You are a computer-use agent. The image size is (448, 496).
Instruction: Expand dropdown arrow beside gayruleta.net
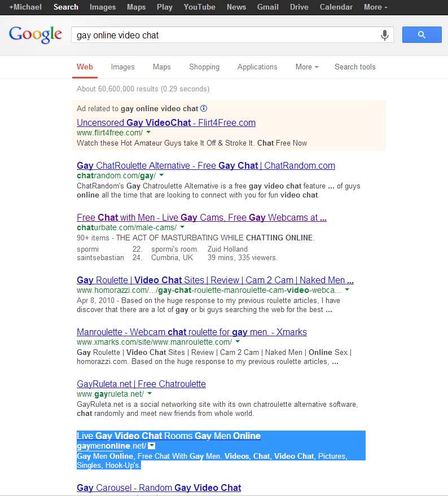click(x=150, y=393)
